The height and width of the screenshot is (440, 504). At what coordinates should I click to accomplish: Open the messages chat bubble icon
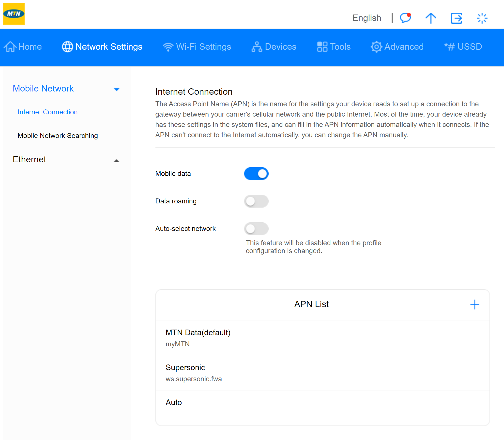pos(405,18)
